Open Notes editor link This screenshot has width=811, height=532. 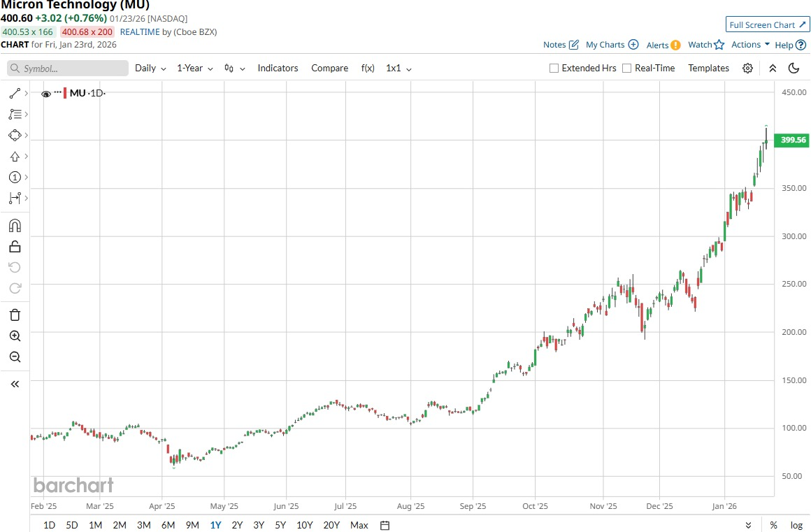point(561,45)
